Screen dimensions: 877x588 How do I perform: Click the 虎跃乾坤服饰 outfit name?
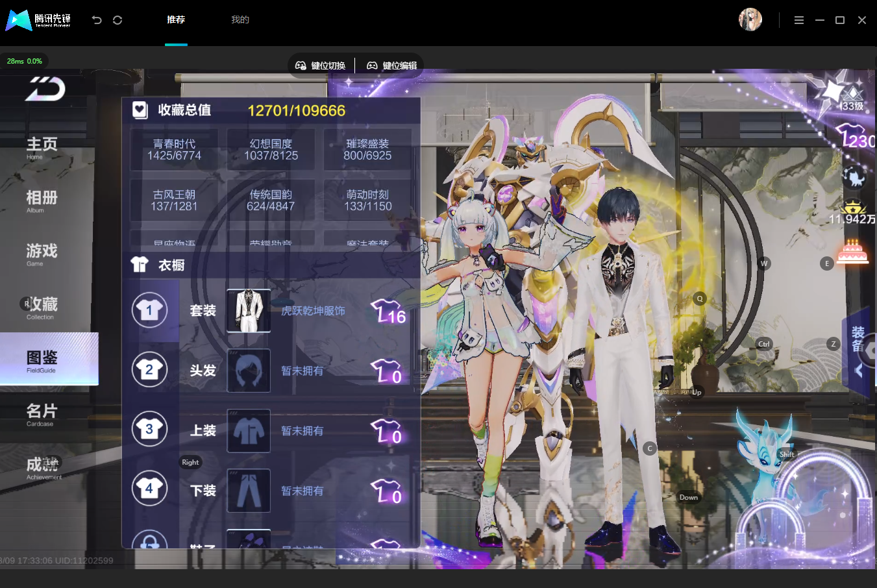click(x=313, y=311)
